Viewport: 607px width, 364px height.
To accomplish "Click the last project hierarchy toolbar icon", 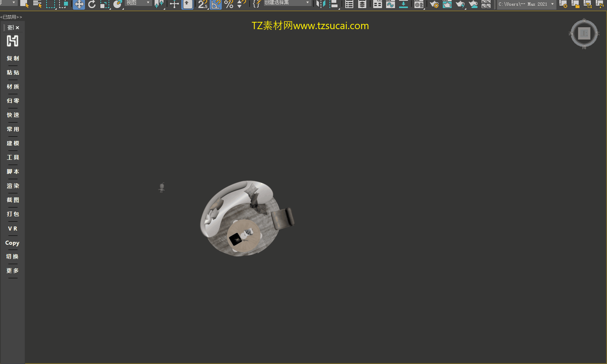I will coord(600,4).
